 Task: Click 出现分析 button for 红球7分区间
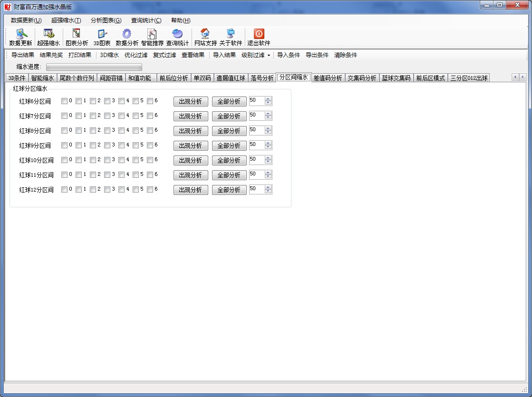(190, 116)
